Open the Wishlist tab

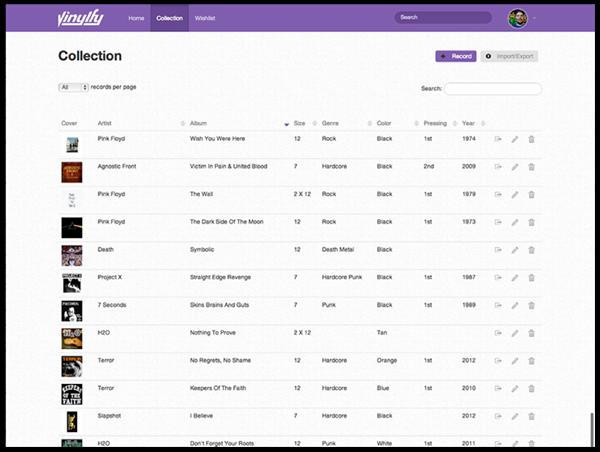pyautogui.click(x=205, y=18)
